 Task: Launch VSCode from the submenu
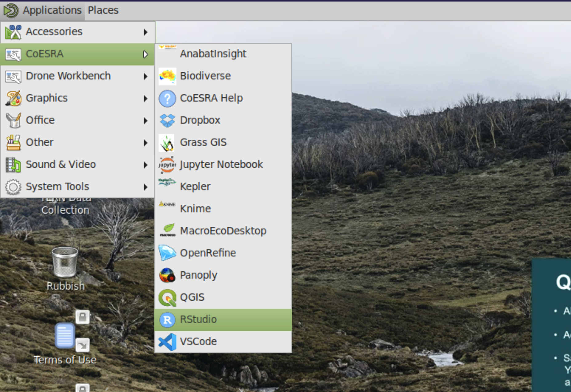pos(223,342)
